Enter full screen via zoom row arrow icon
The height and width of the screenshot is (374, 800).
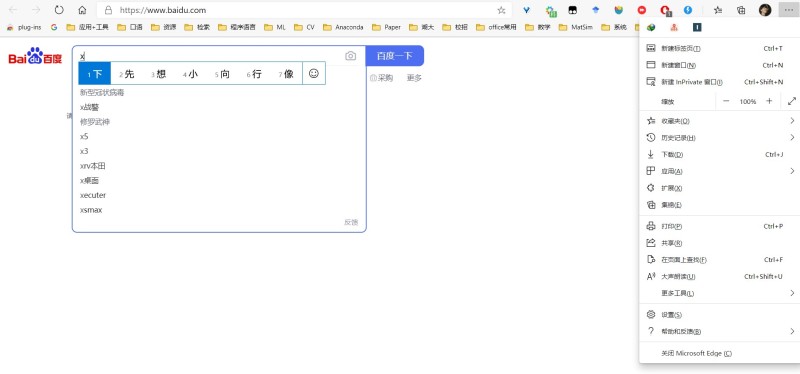click(x=792, y=101)
